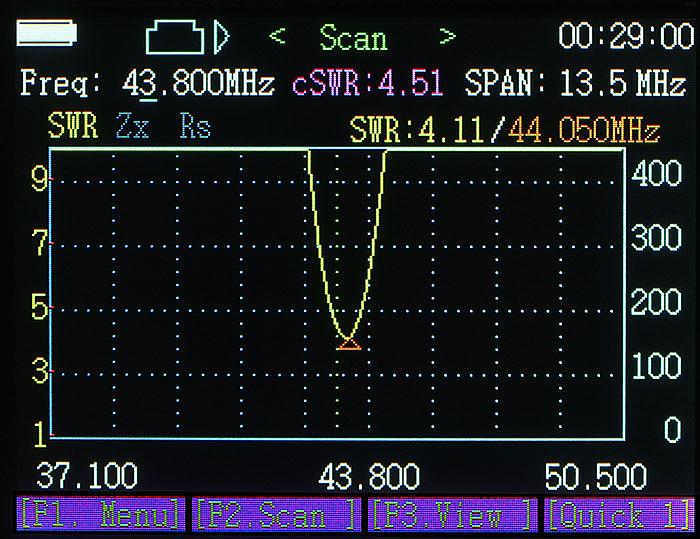
Task: Tap the 00:29:00 timer readout
Action: coord(626,36)
